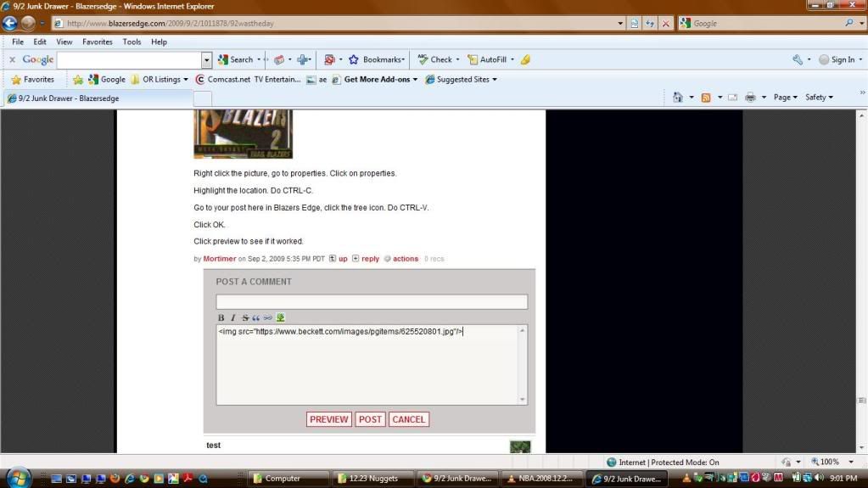Screen dimensions: 868x488
Task: Open the View menu
Action: point(64,42)
